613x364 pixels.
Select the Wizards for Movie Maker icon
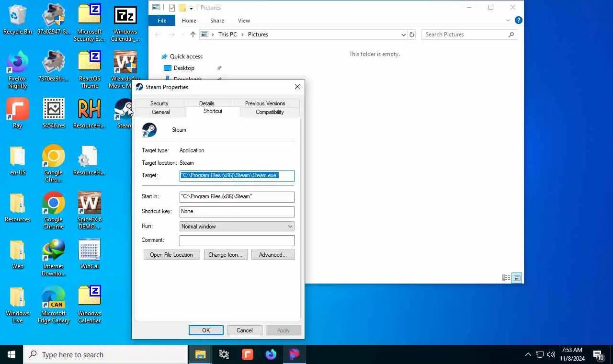click(x=125, y=70)
